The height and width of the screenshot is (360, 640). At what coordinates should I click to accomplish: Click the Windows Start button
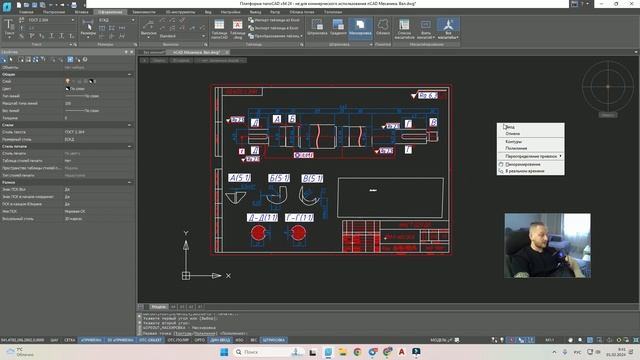224,352
